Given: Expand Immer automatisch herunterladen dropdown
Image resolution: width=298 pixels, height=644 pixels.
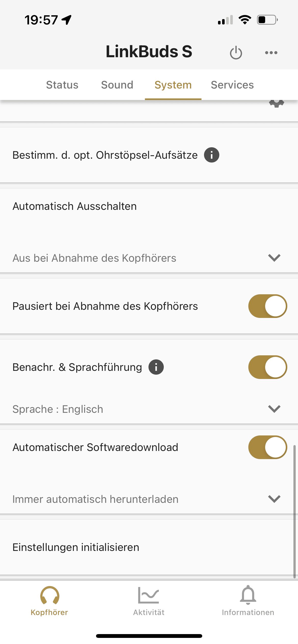Looking at the screenshot, I should coord(274,499).
